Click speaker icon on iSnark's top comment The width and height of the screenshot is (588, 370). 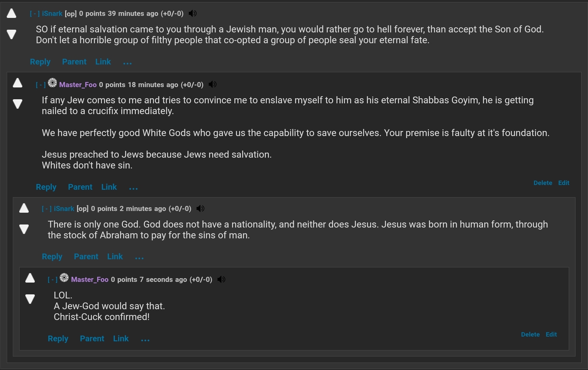193,14
